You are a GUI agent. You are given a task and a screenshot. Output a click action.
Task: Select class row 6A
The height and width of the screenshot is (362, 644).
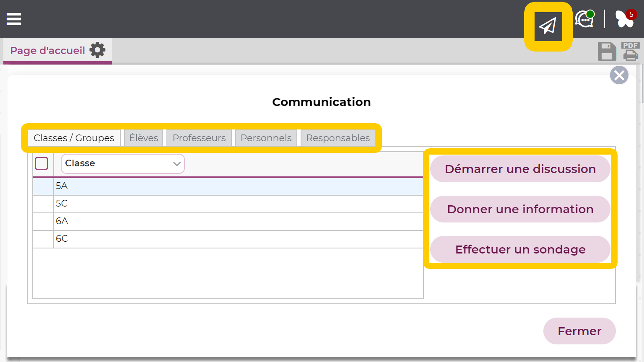coord(228,221)
